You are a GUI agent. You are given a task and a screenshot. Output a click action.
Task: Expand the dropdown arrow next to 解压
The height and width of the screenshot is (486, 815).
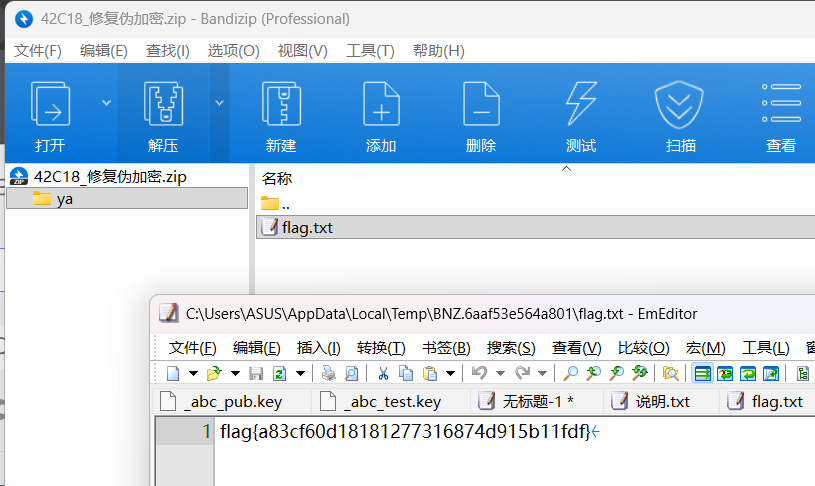219,103
